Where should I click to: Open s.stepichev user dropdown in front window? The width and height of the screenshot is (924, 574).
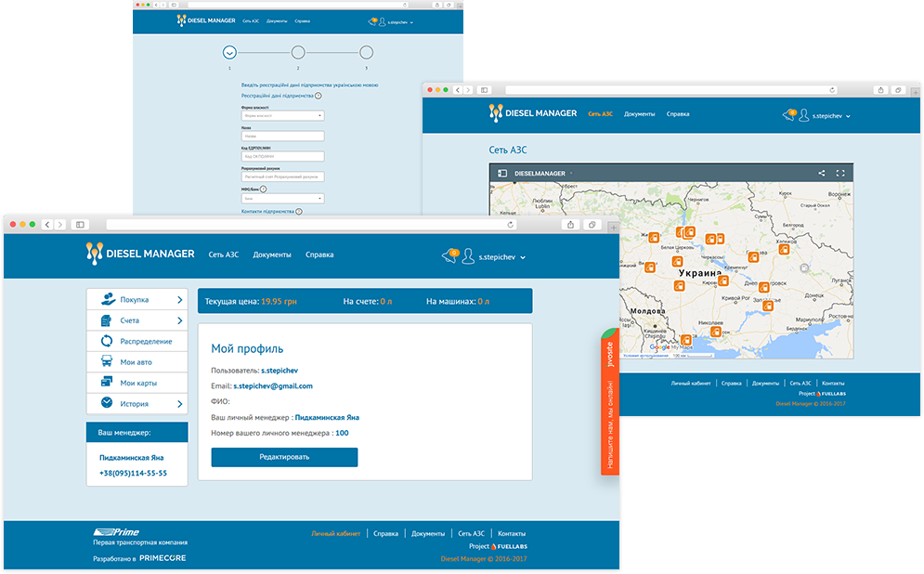501,257
